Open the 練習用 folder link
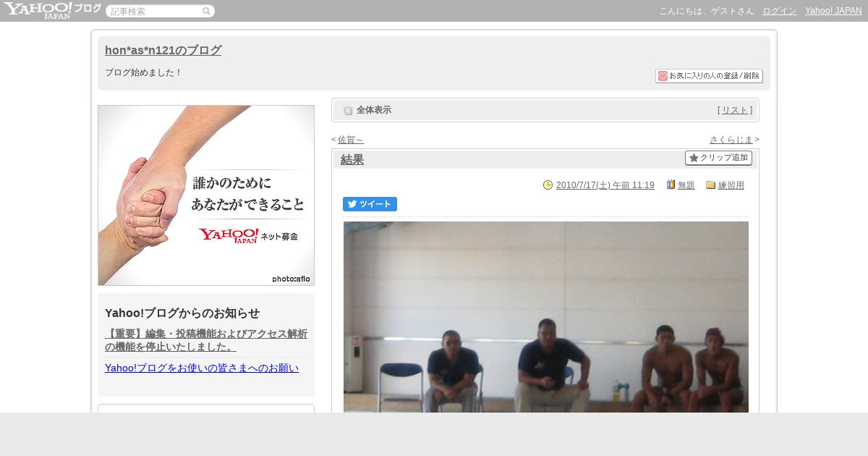 click(x=731, y=185)
